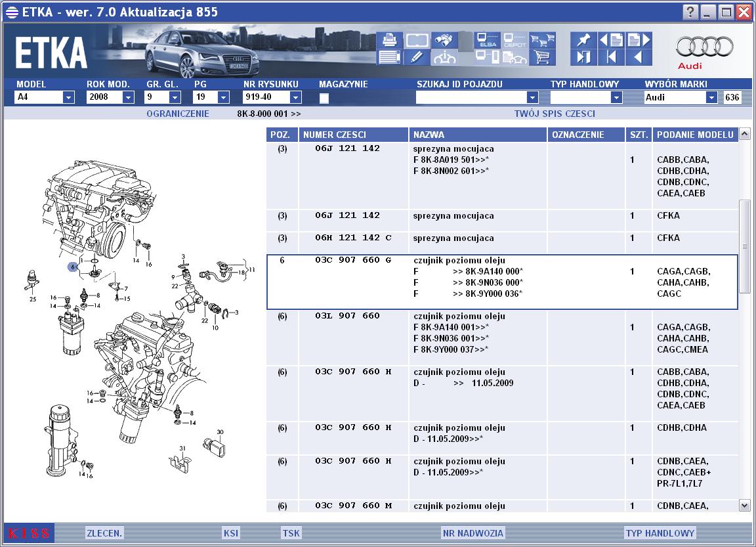Click the TSK item in bottom bar
Image resolution: width=756 pixels, height=547 pixels.
point(291,533)
